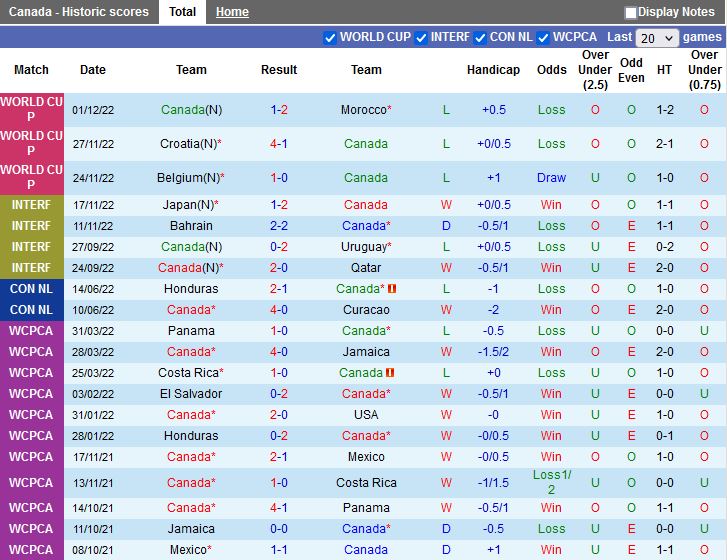Image resolution: width=727 pixels, height=560 pixels.
Task: Open the 4-1 result against Croatia
Action: pos(279,144)
